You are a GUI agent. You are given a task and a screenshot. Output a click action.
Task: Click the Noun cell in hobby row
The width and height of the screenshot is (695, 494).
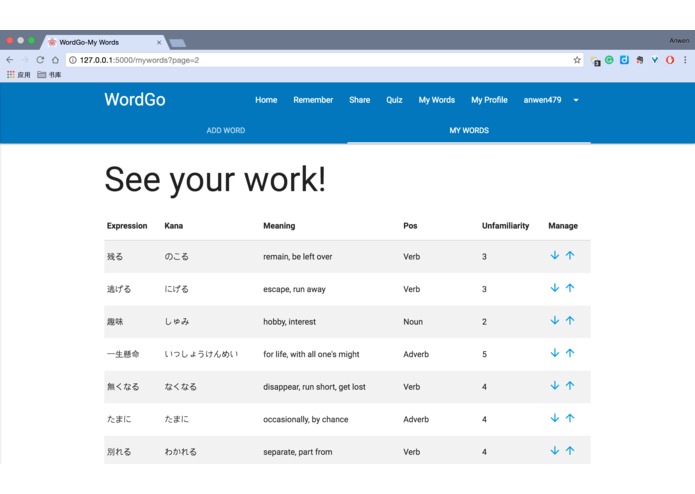click(x=413, y=322)
